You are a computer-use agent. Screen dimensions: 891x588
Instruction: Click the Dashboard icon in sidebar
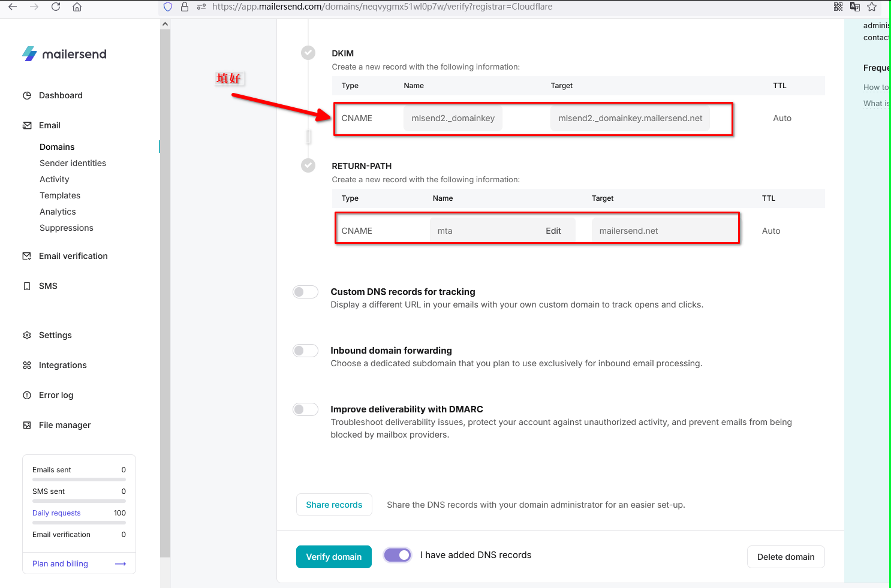(x=27, y=95)
